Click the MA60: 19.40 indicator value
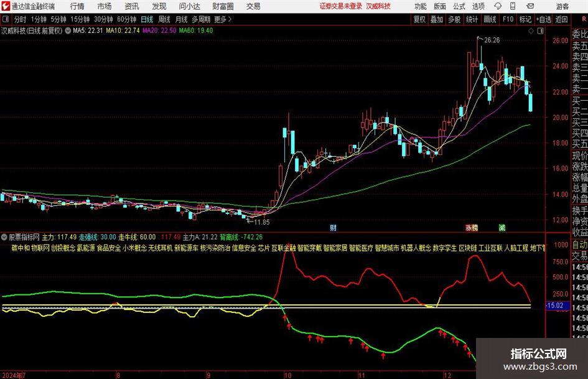The height and width of the screenshot is (379, 588). [x=196, y=30]
